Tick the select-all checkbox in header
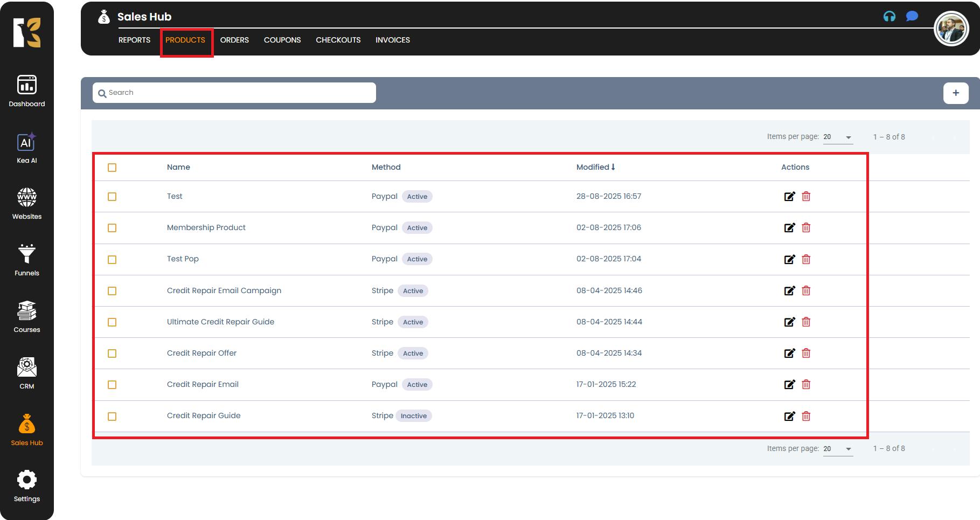The width and height of the screenshot is (980, 520). point(112,168)
